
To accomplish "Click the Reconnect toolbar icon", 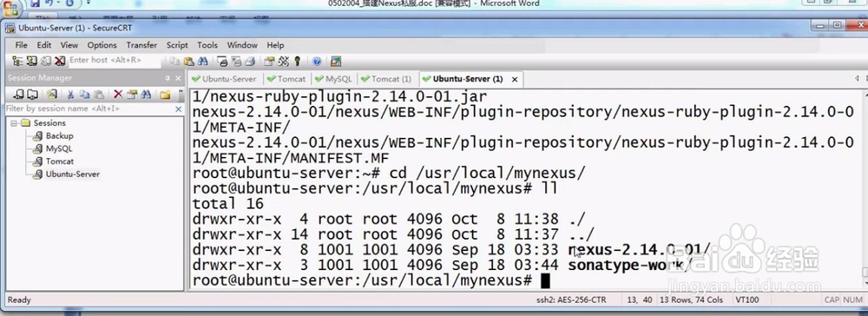I will (x=46, y=61).
